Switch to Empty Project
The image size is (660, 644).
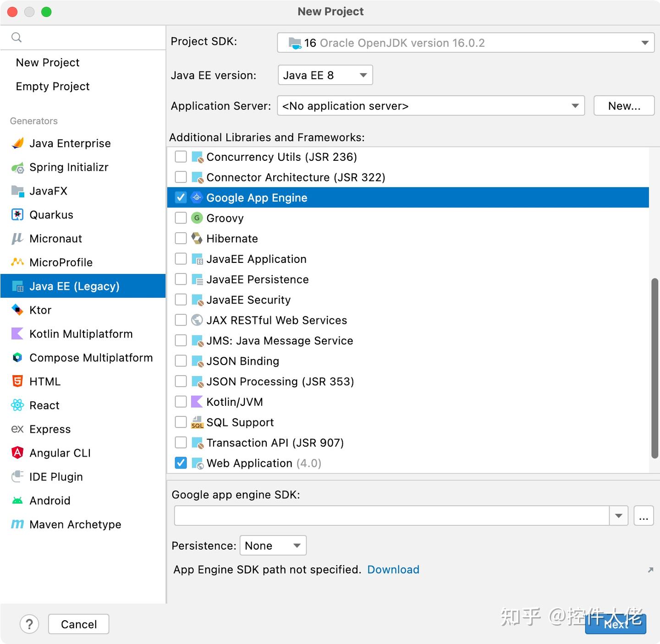pos(52,86)
